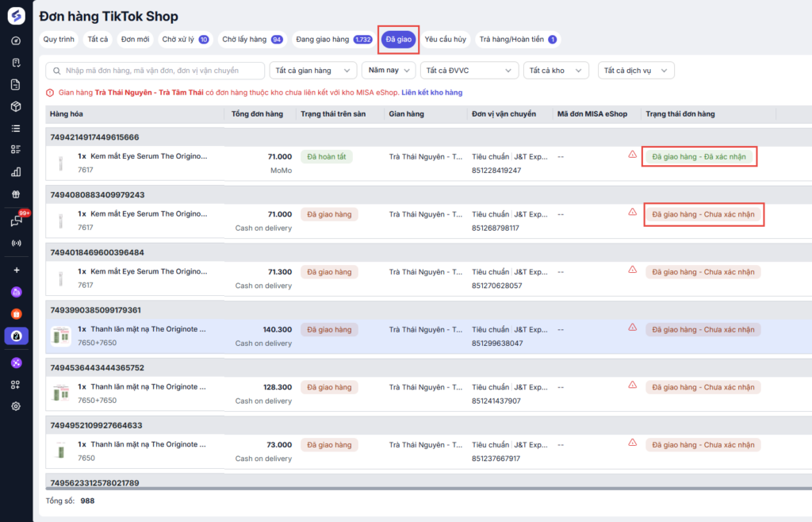This screenshot has height=522, width=812.
Task: Open the Yêu cầu hủy tab
Action: [446, 40]
